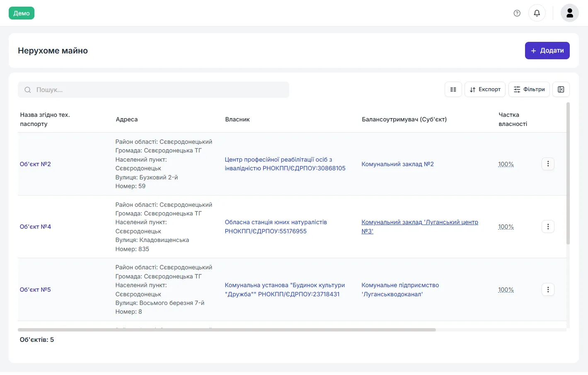Click the horizontal table scrollbar
This screenshot has width=588, height=375.
[227, 330]
